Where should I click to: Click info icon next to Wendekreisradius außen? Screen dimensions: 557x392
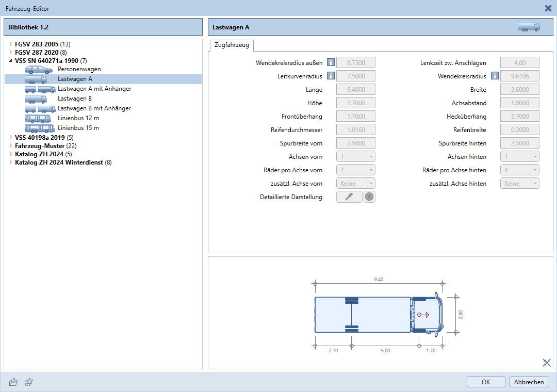331,63
